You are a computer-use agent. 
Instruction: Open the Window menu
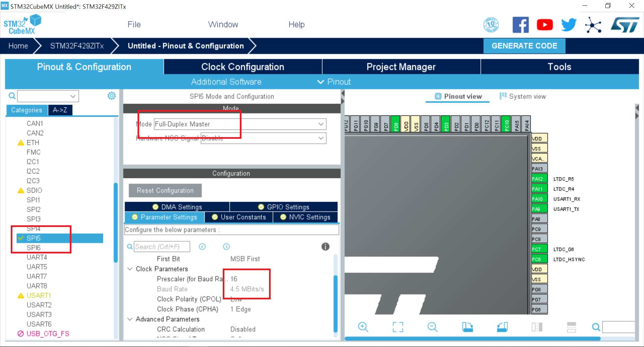(223, 24)
